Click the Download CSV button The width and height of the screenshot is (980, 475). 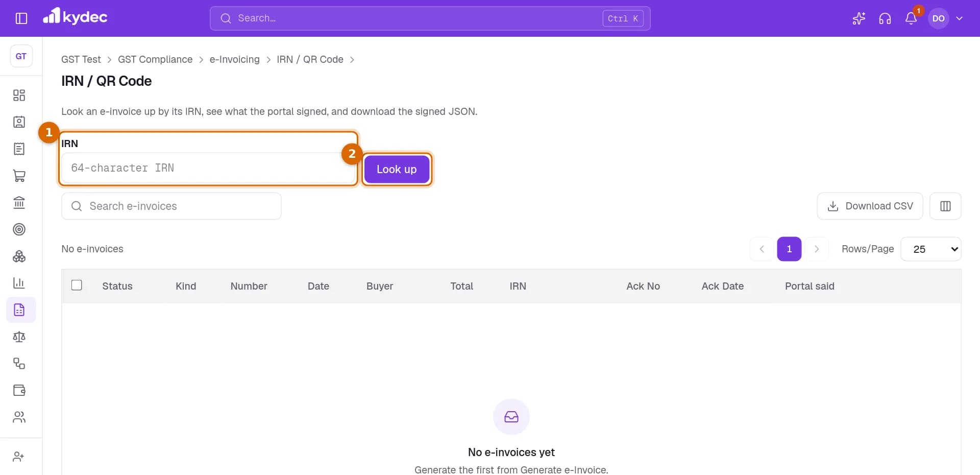point(870,206)
